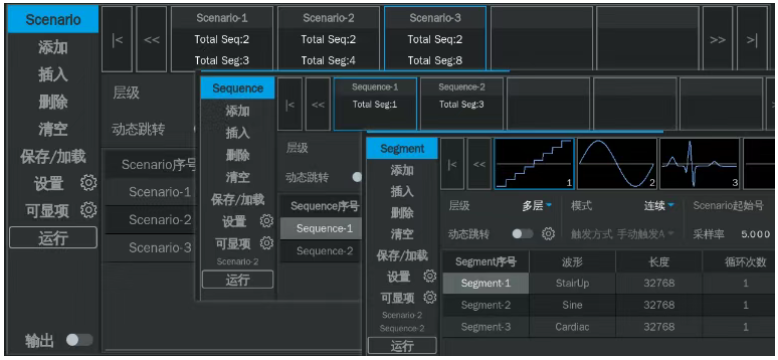The width and height of the screenshot is (778, 360).
Task: Click 插入 in the Scenario menu
Action: pyautogui.click(x=53, y=75)
